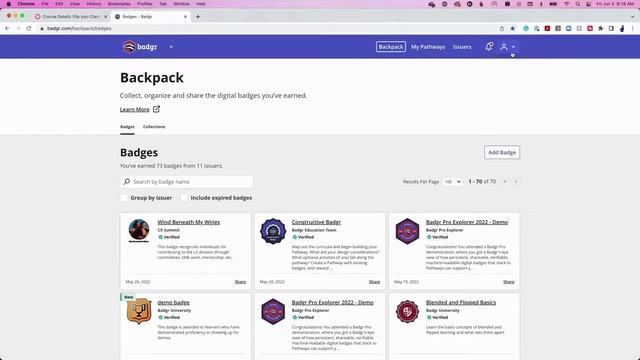Viewport: 640px width, 360px height.
Task: Open Wind Beneath My Wings badge
Action: 189,222
